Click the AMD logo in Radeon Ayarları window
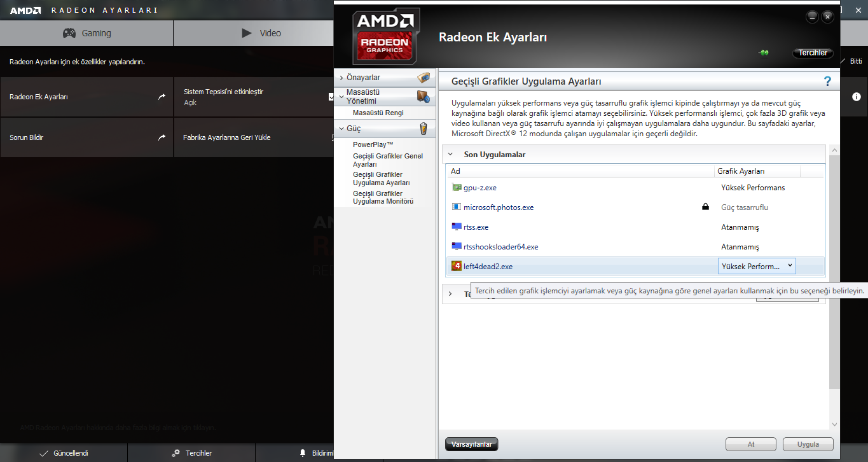 [25, 10]
